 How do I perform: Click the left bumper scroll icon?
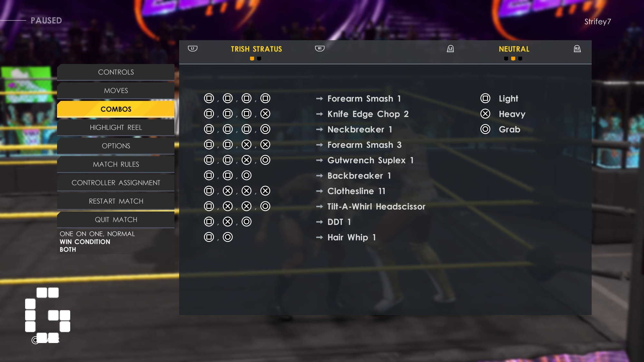coord(193,48)
